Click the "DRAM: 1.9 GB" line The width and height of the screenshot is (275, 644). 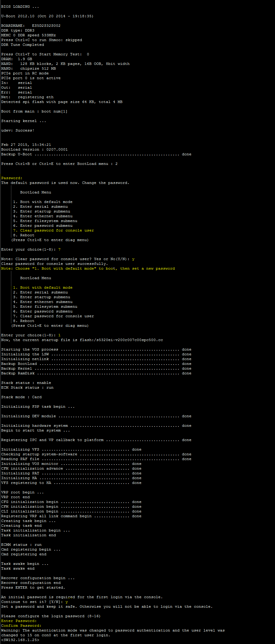tap(17, 59)
